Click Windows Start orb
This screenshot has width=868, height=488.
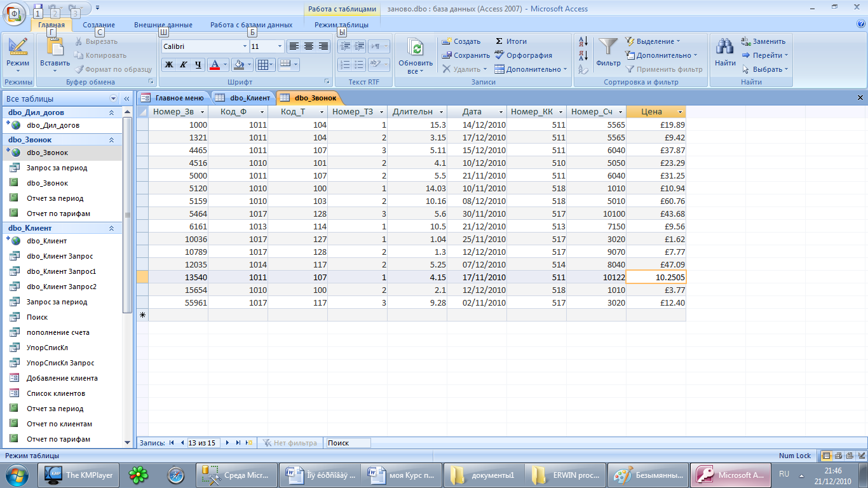pos(17,475)
